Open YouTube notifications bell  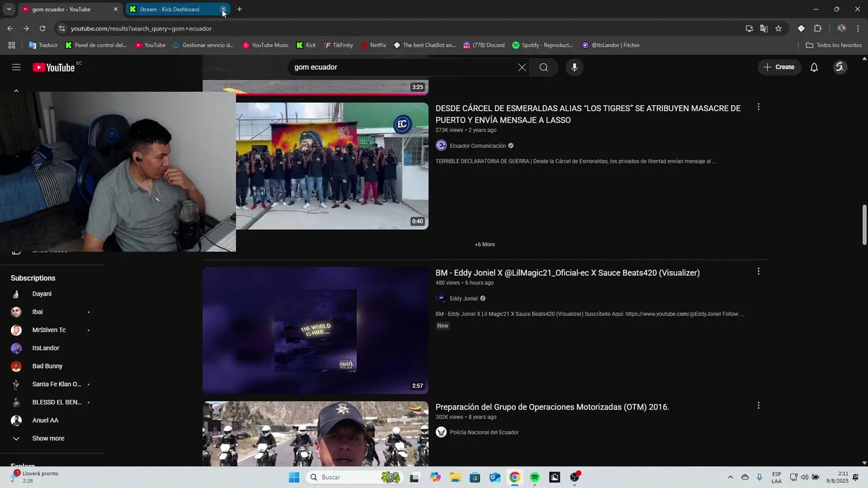[814, 67]
